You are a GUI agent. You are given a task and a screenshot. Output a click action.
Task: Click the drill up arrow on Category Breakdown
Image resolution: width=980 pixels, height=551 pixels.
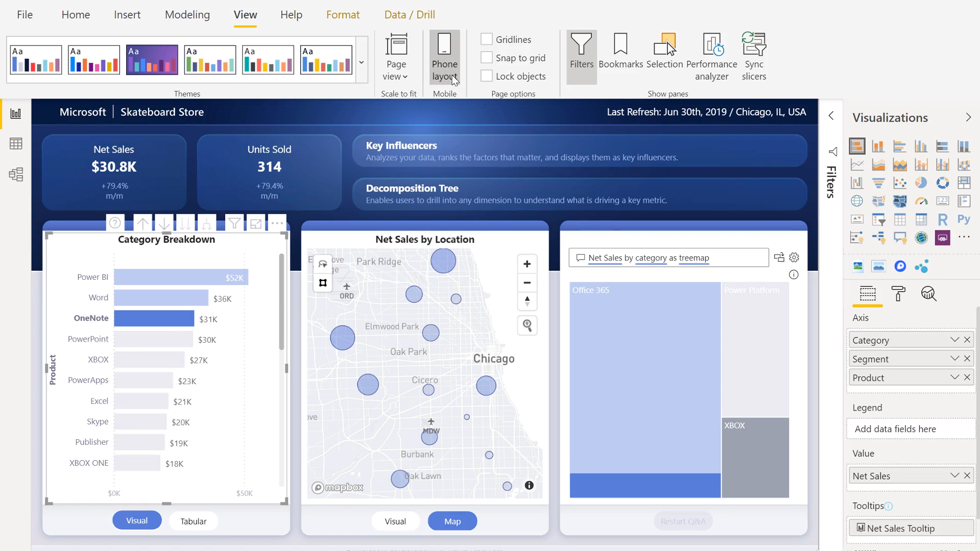tap(143, 223)
